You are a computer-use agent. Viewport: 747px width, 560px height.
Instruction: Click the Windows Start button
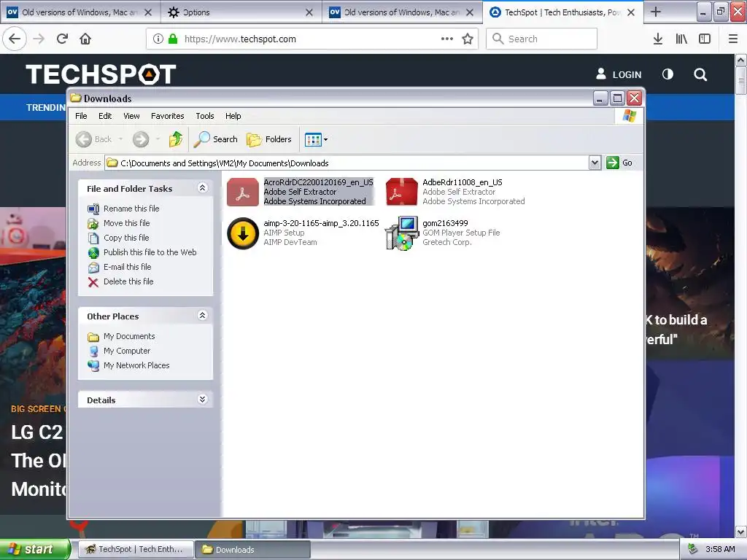pos(35,549)
